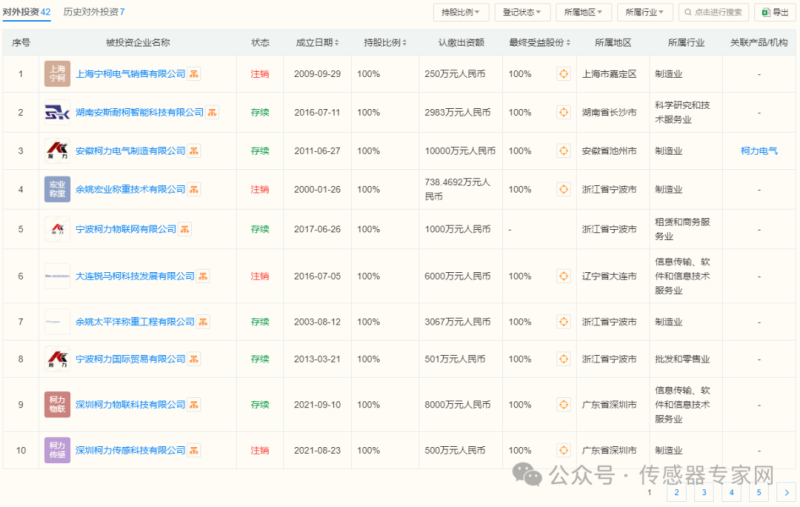
Task: Expand the 登记状态 filter dropdown
Action: [523, 13]
